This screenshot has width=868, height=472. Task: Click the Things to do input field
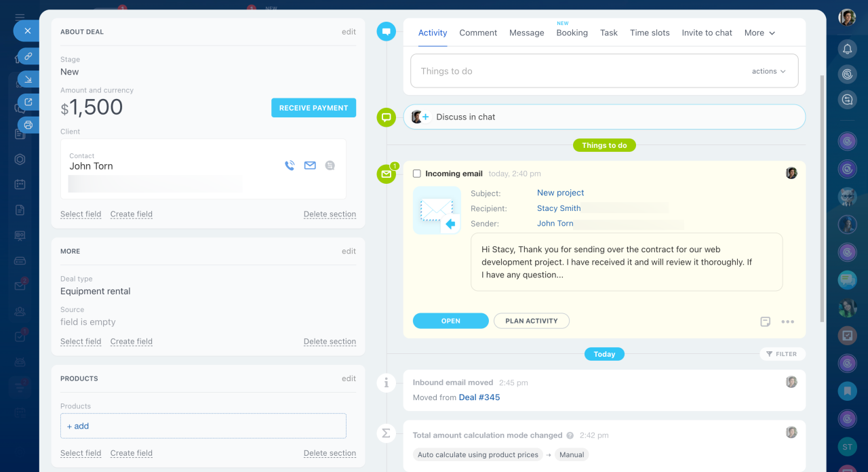point(576,71)
